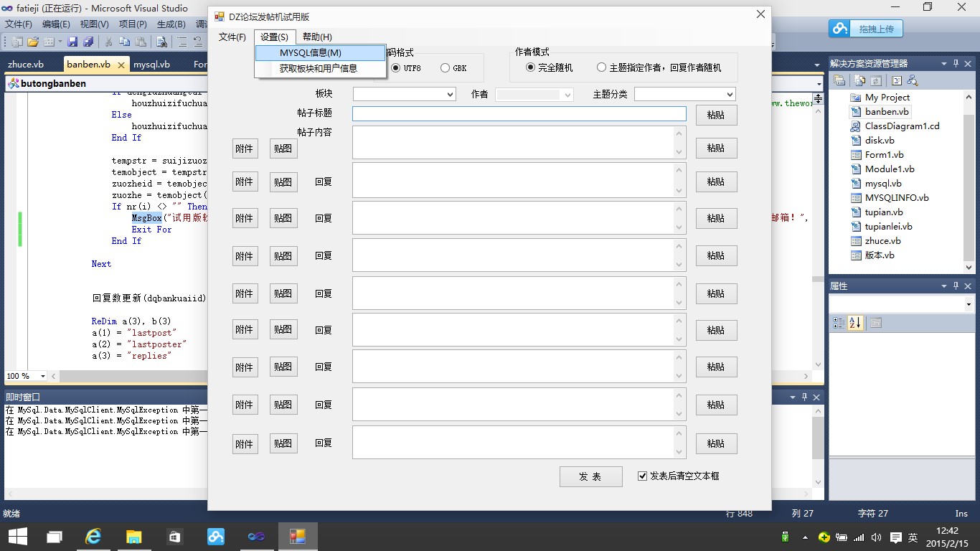
Task: Click the Solution Explorer vertical scrollbar
Action: tap(969, 182)
